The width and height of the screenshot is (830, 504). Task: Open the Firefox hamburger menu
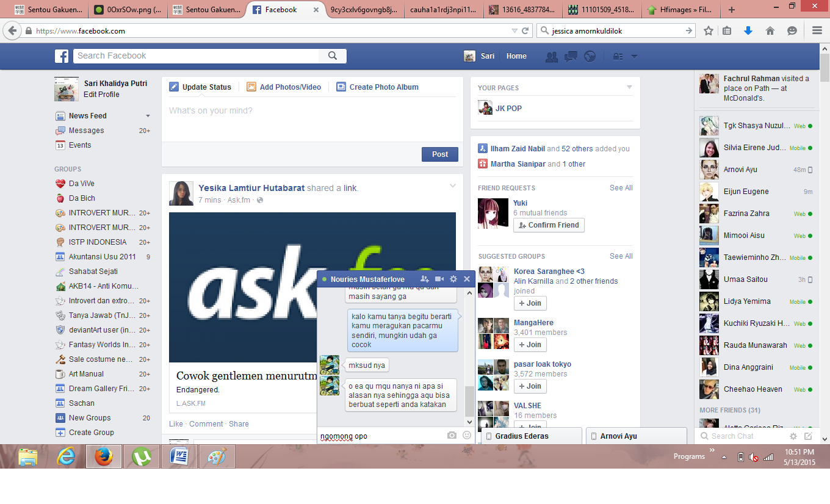tap(817, 31)
